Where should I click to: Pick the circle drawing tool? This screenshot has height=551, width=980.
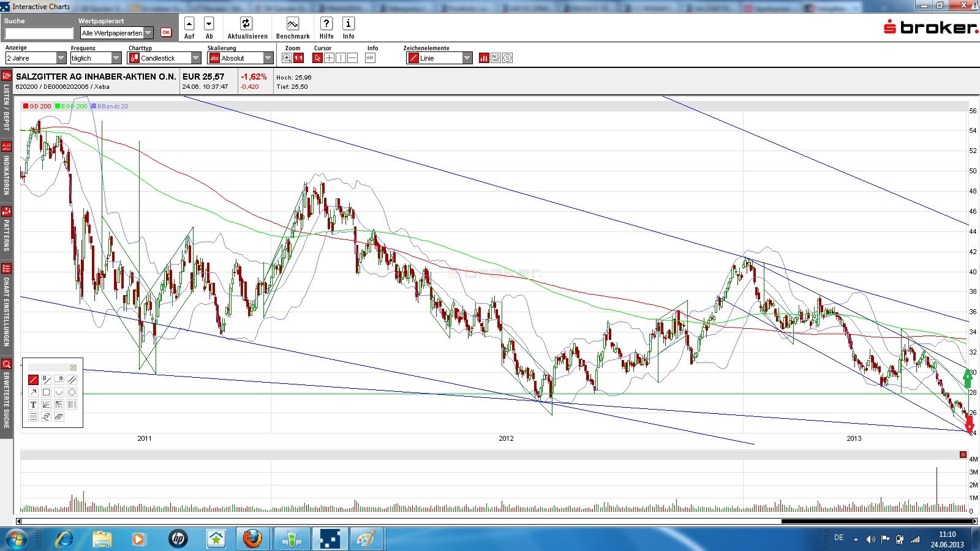tap(72, 392)
